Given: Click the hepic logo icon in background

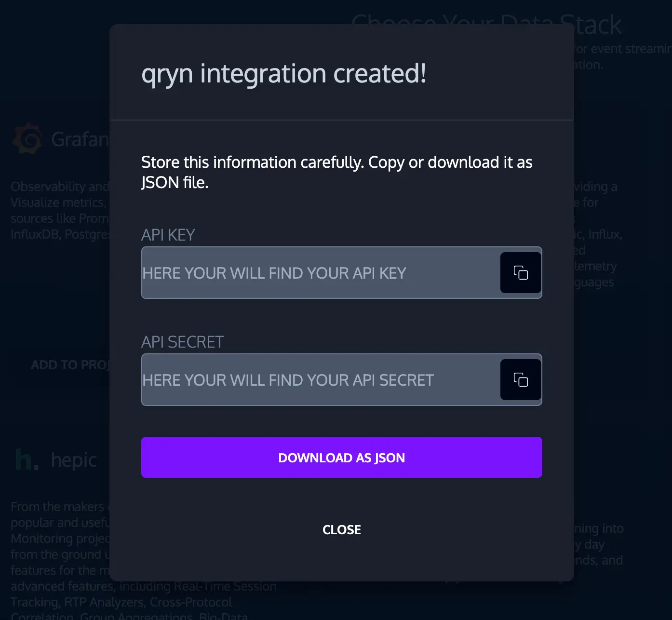Looking at the screenshot, I should pyautogui.click(x=27, y=459).
